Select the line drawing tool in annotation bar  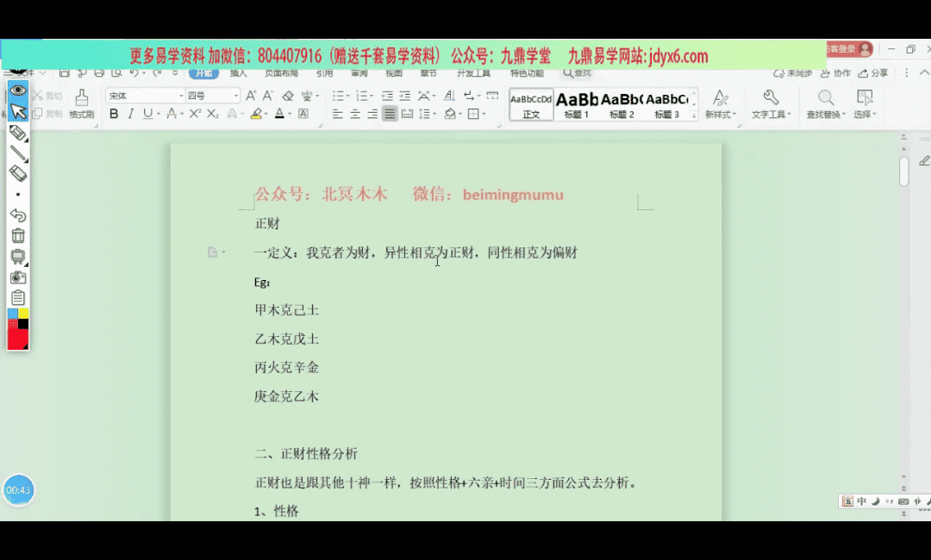coord(18,153)
